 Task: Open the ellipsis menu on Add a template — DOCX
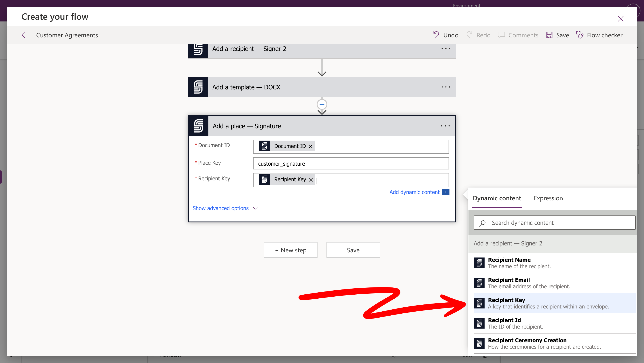(x=445, y=87)
